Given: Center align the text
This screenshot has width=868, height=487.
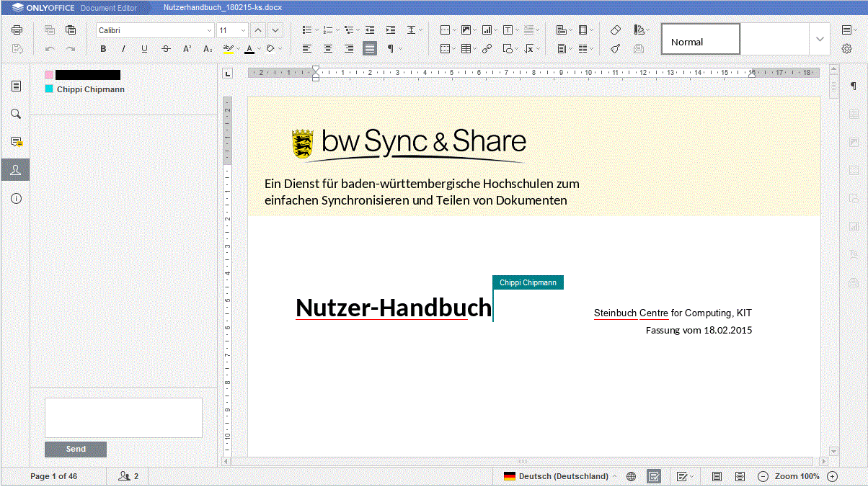Looking at the screenshot, I should pos(328,49).
